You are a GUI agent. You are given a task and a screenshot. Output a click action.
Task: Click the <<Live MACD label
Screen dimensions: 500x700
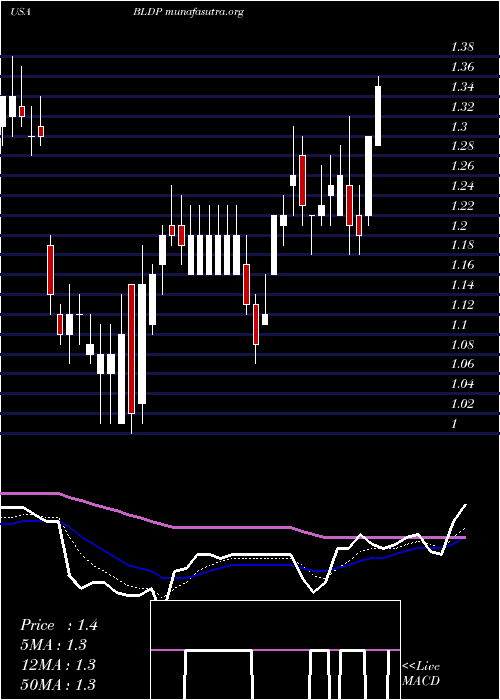421,673
